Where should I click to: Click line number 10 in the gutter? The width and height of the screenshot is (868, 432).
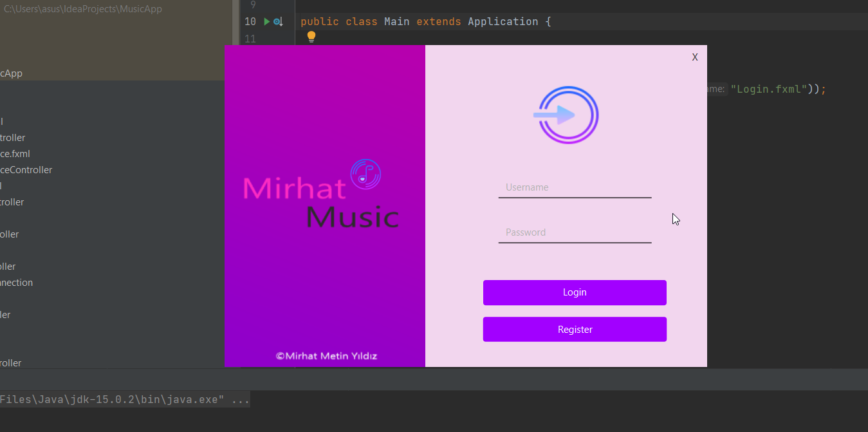250,21
